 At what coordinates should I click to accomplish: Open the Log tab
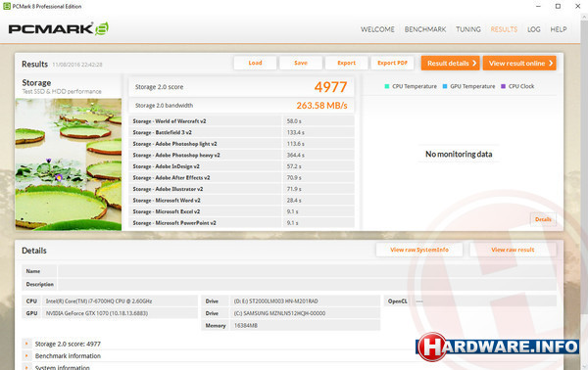(534, 29)
